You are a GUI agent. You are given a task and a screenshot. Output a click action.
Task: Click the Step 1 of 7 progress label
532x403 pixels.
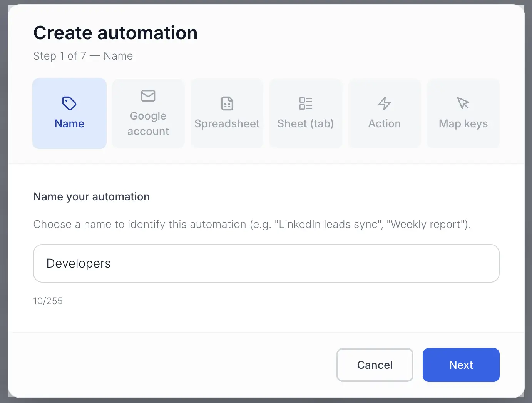click(83, 56)
